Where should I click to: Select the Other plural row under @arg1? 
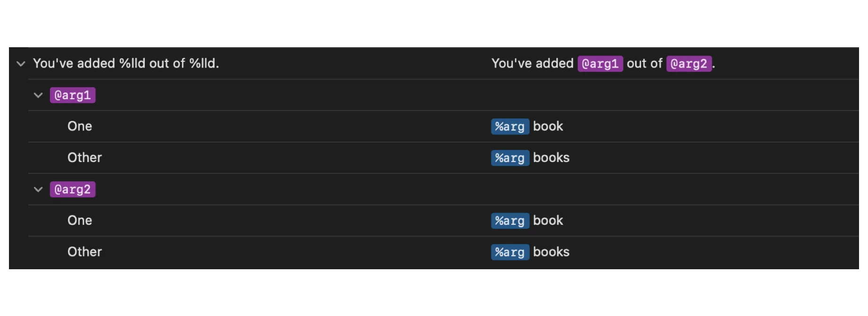(84, 158)
